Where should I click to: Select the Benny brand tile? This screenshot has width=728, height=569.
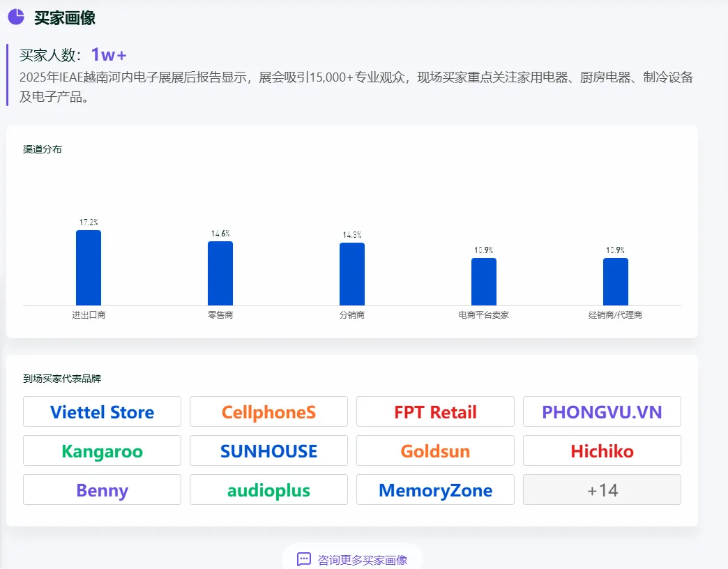click(x=102, y=490)
